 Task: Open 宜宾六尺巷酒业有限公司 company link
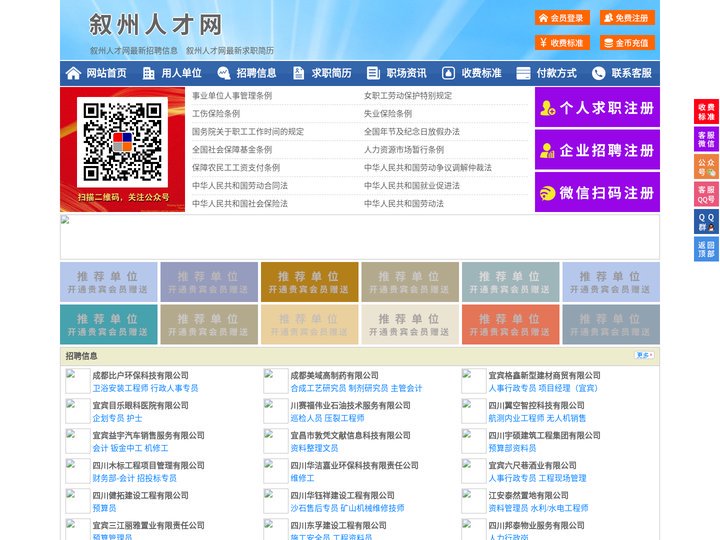click(532, 465)
